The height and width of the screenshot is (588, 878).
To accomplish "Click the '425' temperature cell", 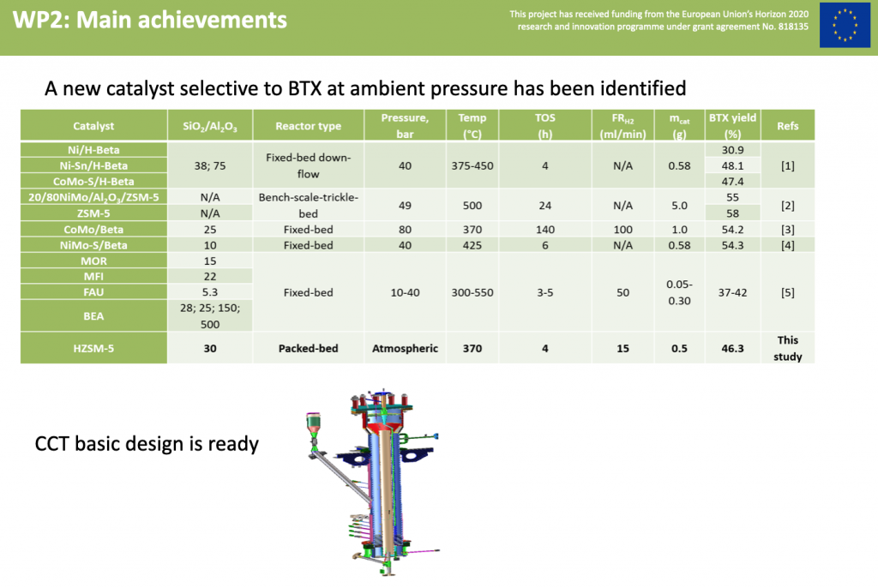I will (472, 245).
